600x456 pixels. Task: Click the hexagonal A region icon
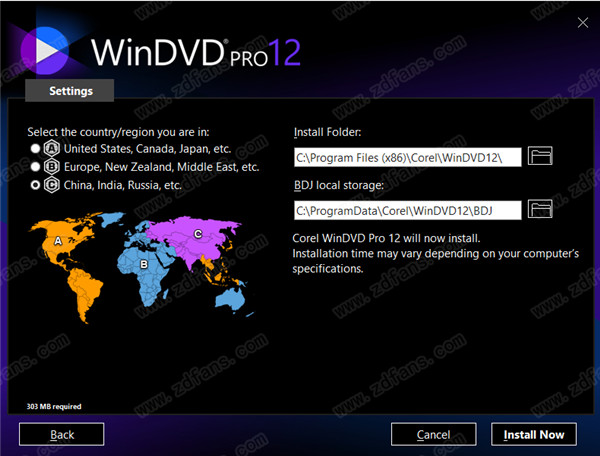[52, 148]
